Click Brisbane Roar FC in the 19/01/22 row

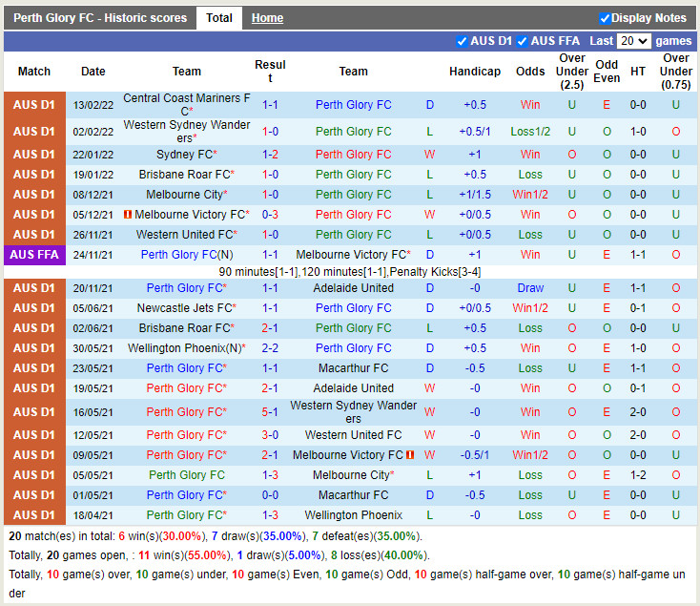click(x=184, y=175)
